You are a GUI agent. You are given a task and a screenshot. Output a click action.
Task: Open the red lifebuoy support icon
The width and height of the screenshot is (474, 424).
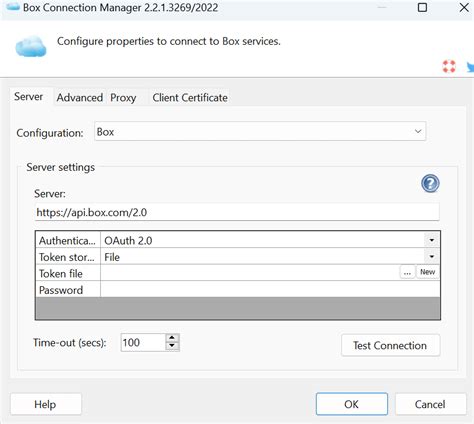point(449,66)
